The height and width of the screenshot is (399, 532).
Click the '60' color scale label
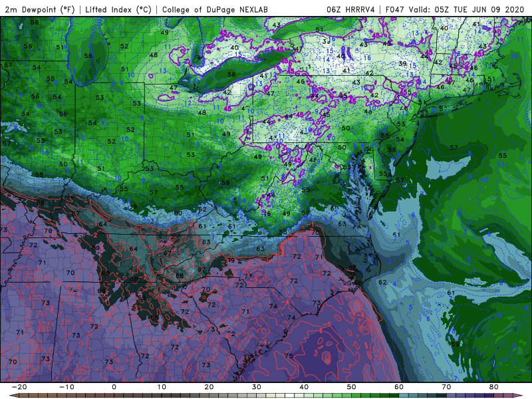tap(399, 387)
